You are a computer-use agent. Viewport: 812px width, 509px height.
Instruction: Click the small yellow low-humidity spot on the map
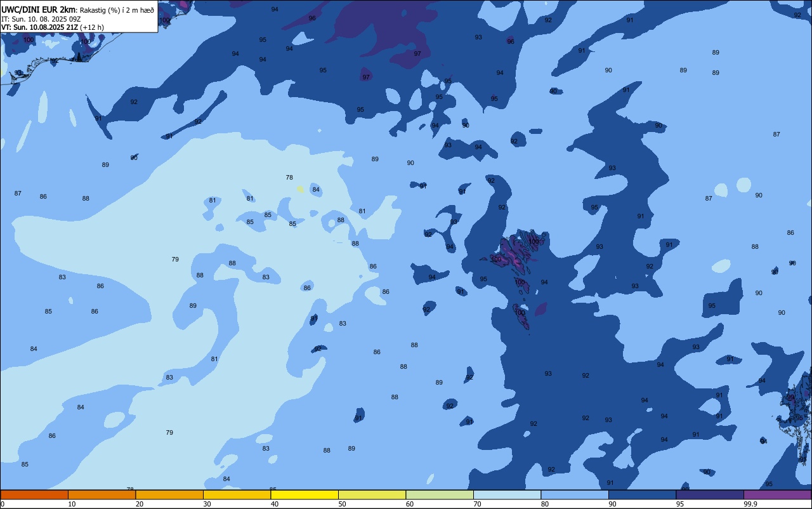[300, 188]
